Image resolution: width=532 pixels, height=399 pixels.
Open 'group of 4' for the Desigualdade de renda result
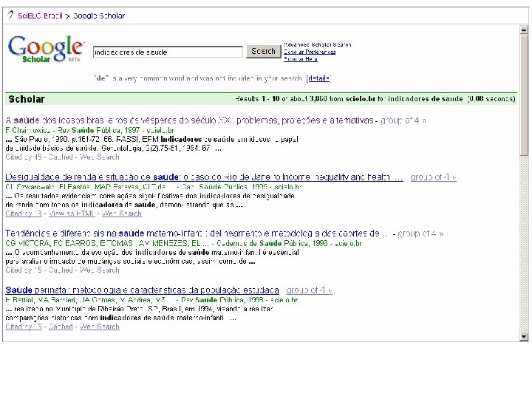tap(433, 177)
